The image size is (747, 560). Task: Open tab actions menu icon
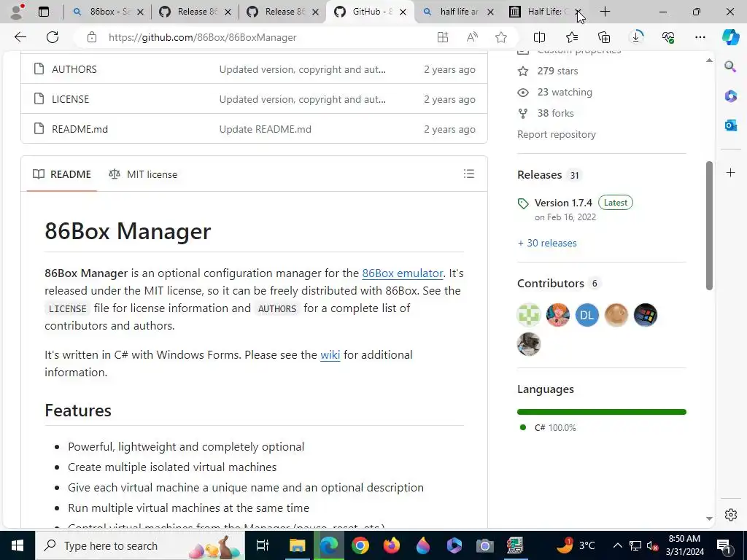[x=43, y=12]
